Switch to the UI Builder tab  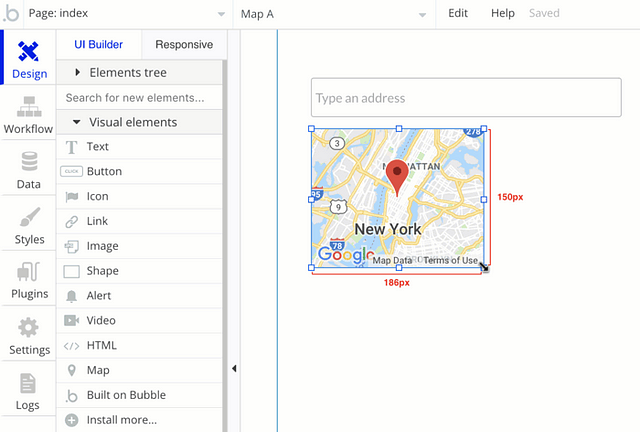click(98, 45)
